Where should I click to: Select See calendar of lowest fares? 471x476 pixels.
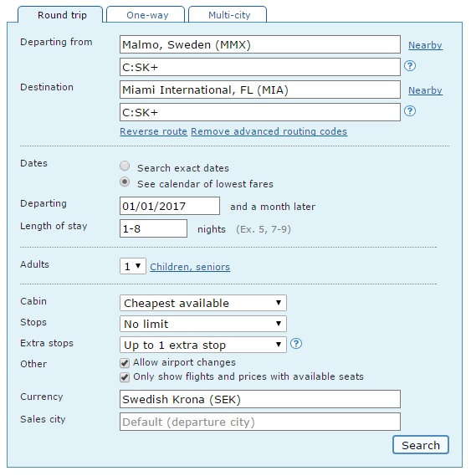[125, 182]
